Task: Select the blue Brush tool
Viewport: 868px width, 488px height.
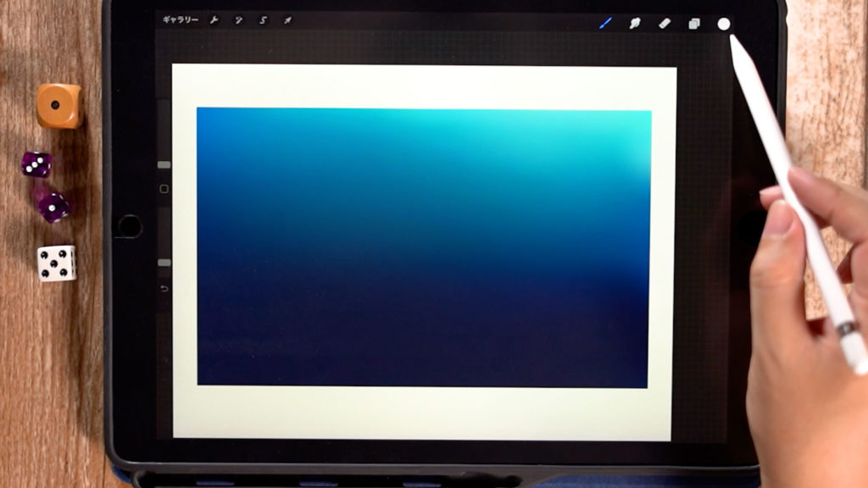Action: pyautogui.click(x=605, y=23)
